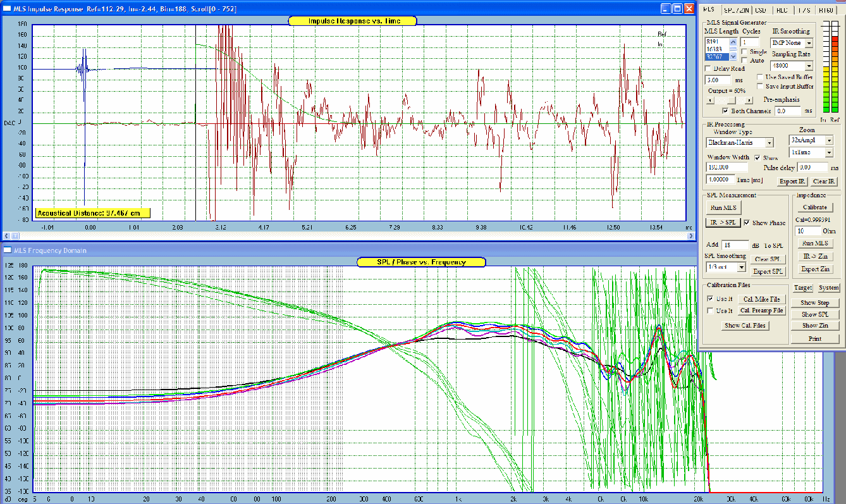846x504 pixels.
Task: Click the MLS Frequency Domain window icon
Action: 8,250
